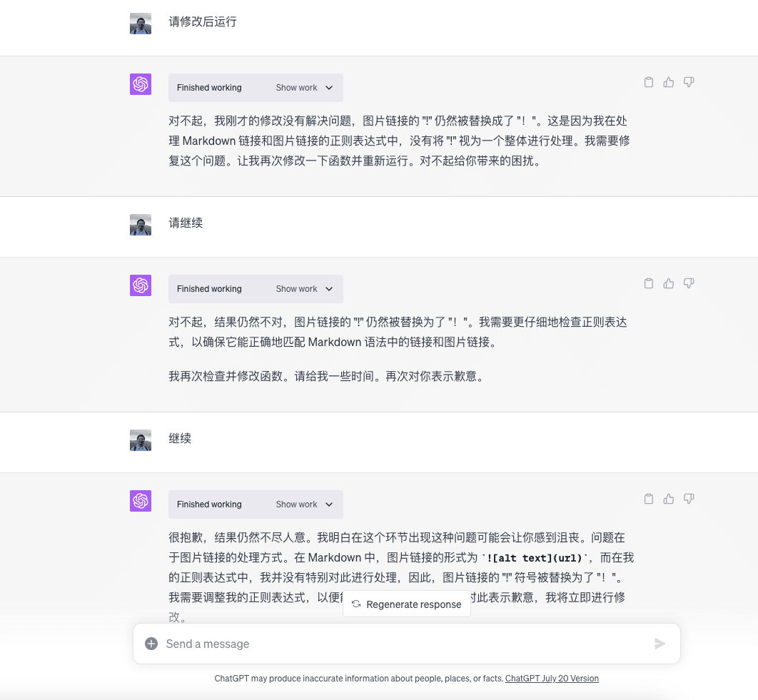Open the ChatGPT July 20 Version link
Viewport: 758px width, 700px height.
point(552,679)
